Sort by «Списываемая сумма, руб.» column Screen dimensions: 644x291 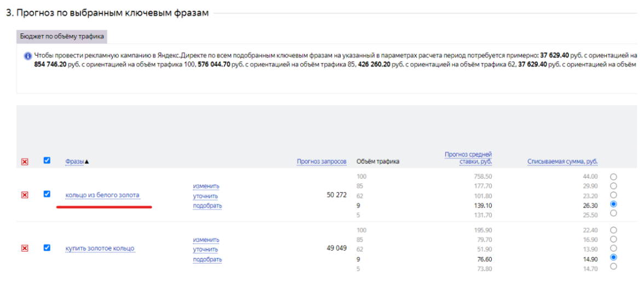click(x=562, y=162)
